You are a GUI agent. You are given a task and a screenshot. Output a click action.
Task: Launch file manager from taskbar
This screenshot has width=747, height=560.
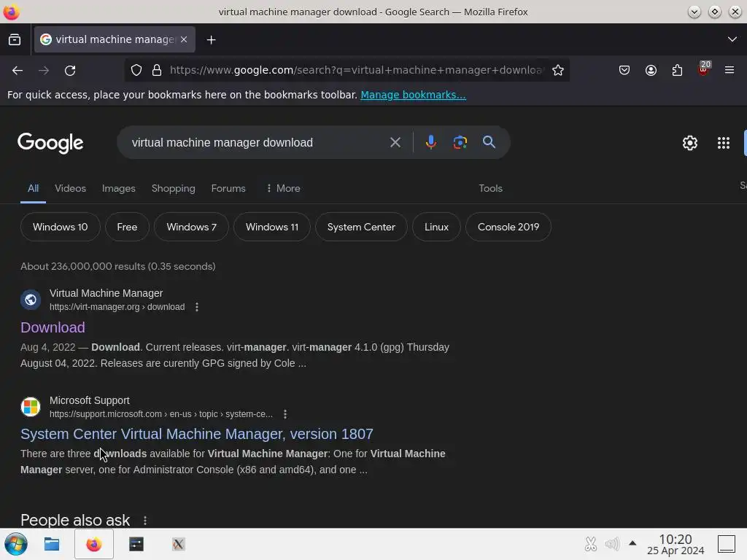click(52, 544)
